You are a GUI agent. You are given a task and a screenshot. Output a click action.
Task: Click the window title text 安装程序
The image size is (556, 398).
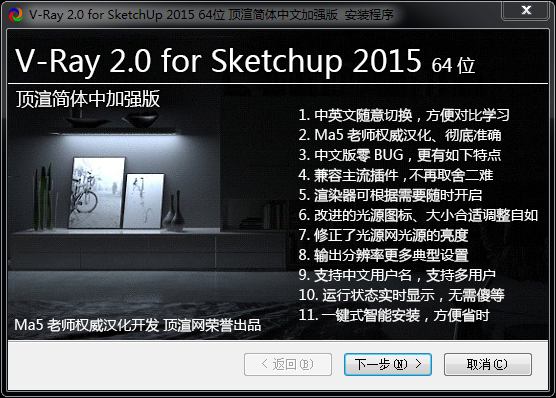coord(369,15)
